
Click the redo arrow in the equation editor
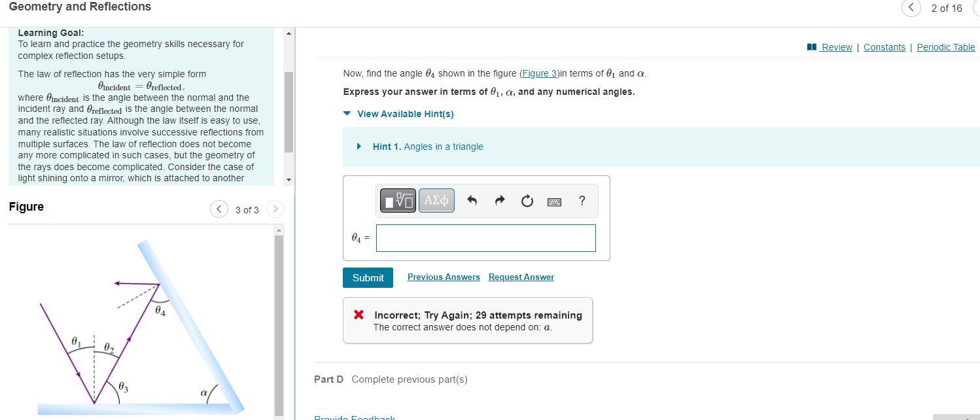(499, 200)
